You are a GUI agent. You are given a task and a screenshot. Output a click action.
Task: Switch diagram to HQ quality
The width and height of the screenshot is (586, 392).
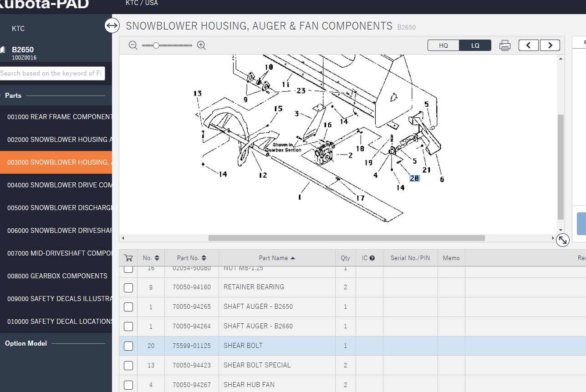pyautogui.click(x=443, y=45)
